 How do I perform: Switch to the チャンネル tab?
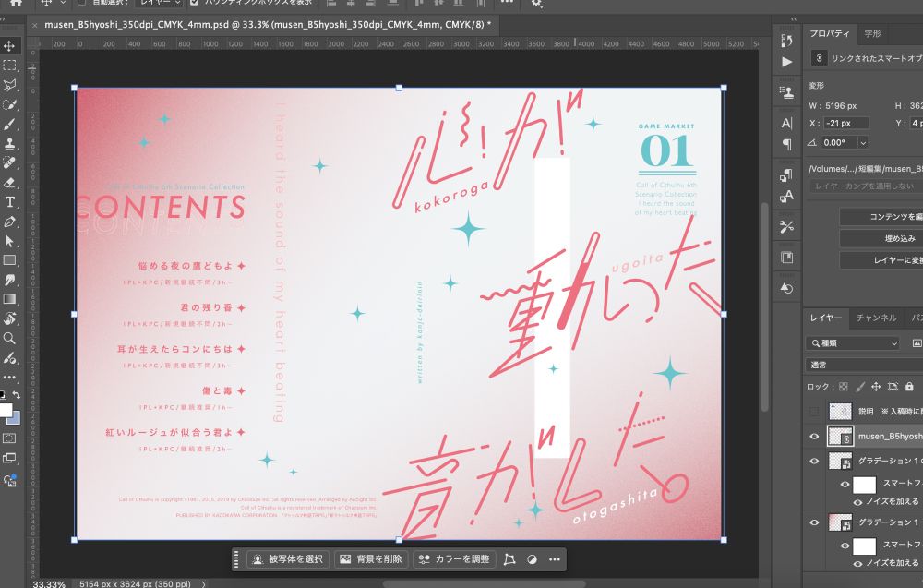click(x=877, y=318)
